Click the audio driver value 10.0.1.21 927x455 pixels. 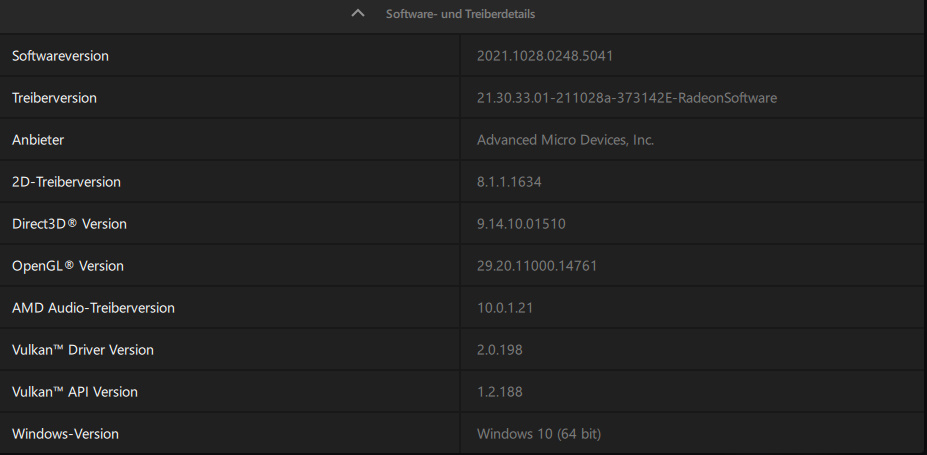coord(505,308)
